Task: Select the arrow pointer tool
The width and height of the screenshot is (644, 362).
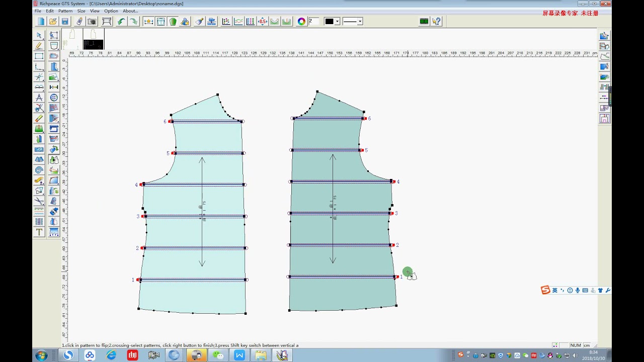Action: click(x=39, y=35)
